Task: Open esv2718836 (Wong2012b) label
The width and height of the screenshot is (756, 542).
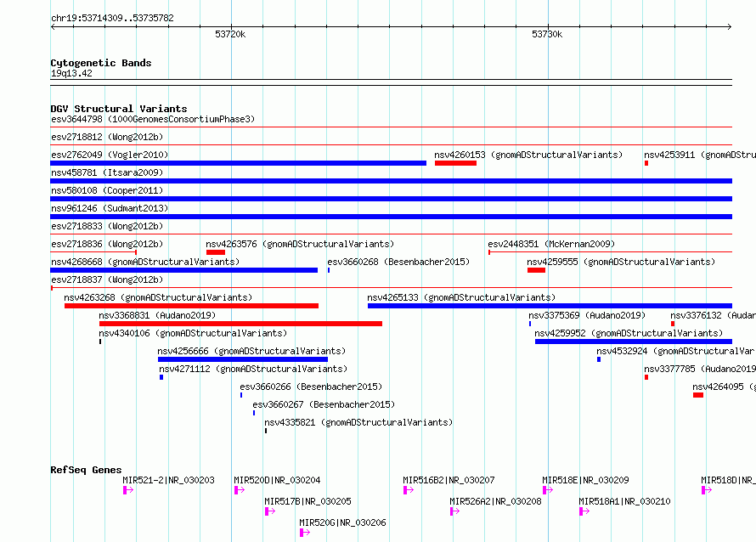Action: tap(107, 244)
